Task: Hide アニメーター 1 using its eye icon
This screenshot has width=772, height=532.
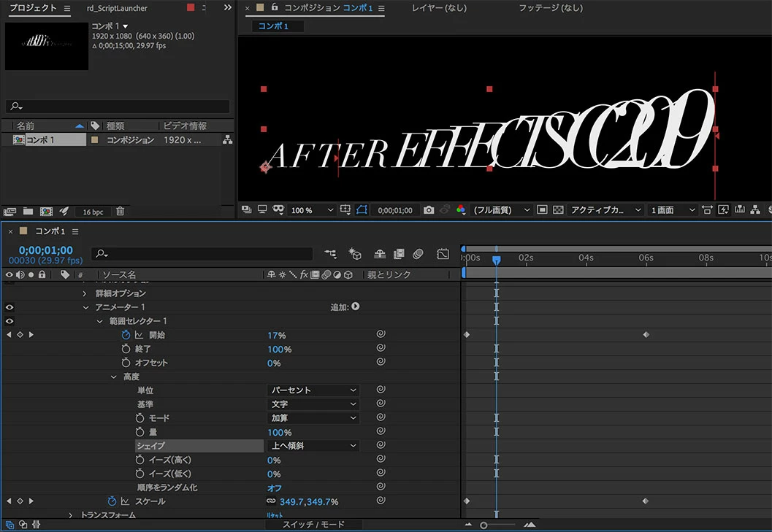Action: [9, 307]
